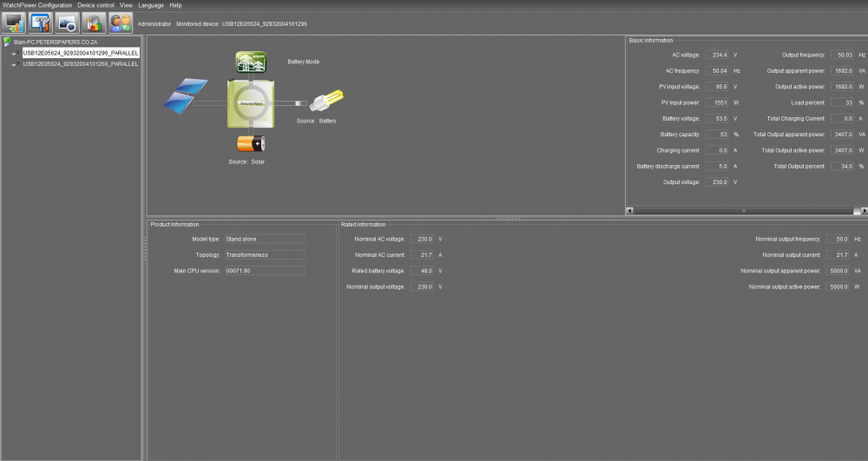
Task: Click the Basic information scrollbar right arrow
Action: coord(865,211)
